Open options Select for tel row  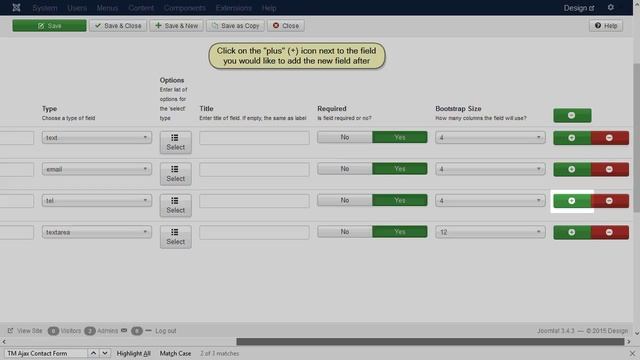coord(176,205)
